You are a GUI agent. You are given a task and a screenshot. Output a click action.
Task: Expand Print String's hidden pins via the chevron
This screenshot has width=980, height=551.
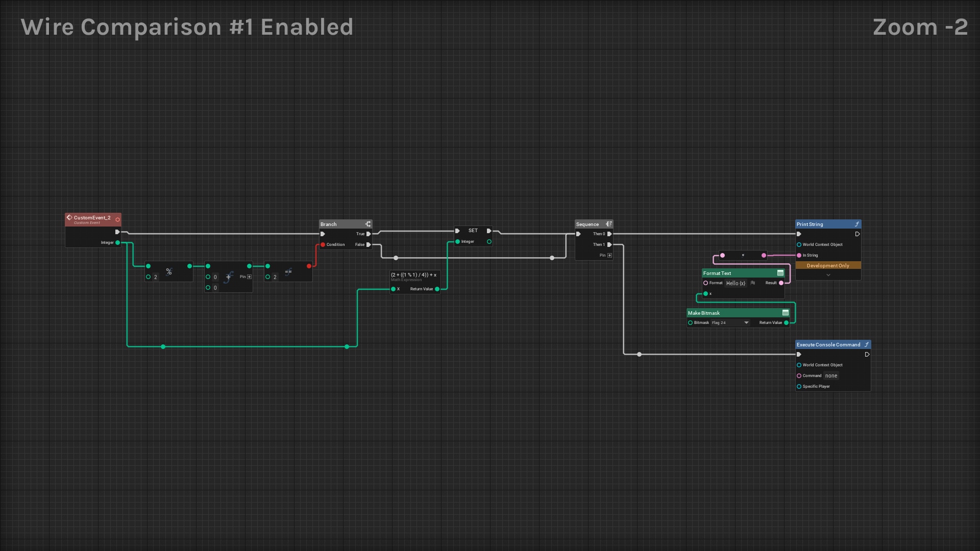click(828, 275)
